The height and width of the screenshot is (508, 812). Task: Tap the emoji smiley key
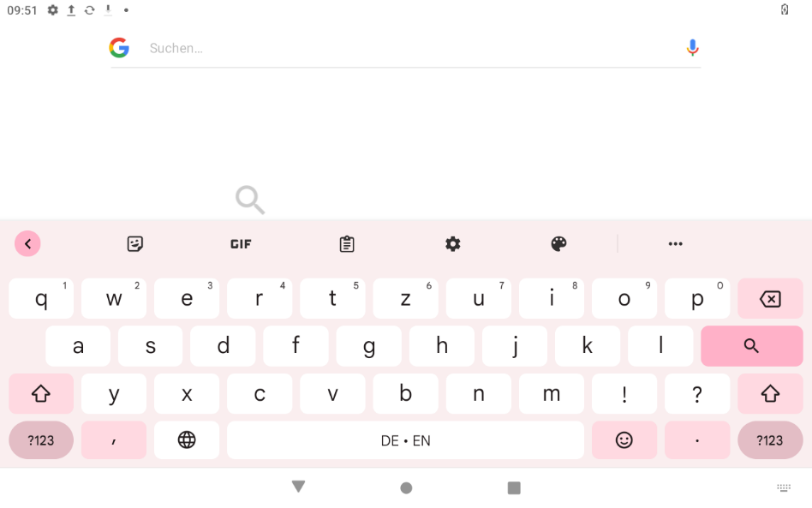[624, 440]
